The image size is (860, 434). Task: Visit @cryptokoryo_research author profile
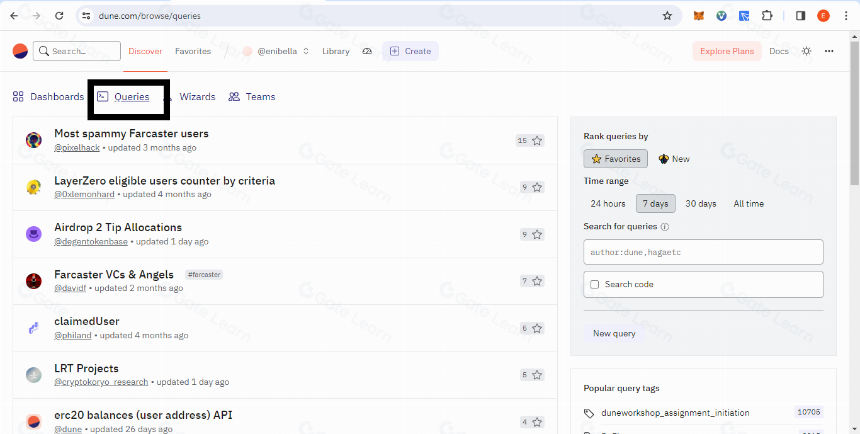(101, 382)
